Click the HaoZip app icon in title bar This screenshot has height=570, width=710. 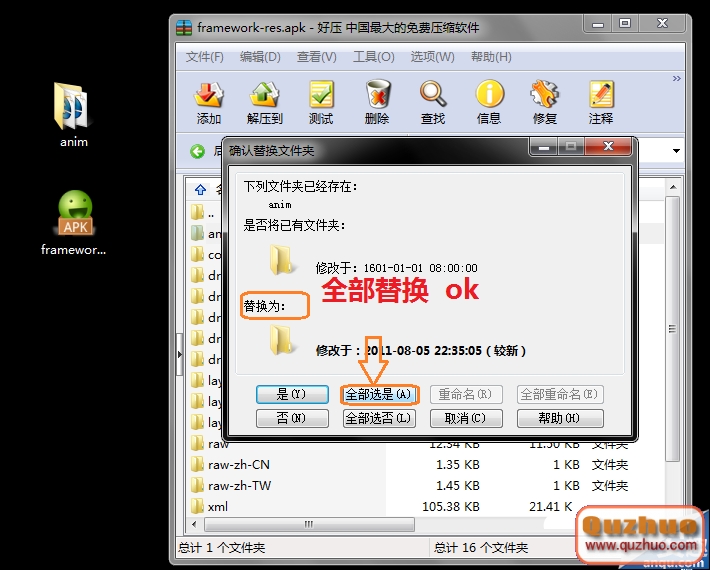184,28
